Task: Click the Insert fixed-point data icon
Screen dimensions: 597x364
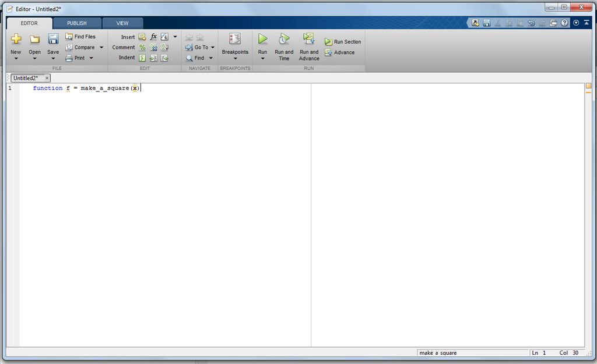Action: pos(164,37)
